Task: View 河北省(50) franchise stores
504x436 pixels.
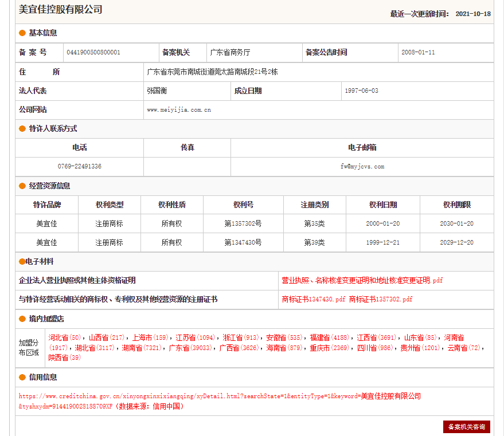Action: click(65, 338)
